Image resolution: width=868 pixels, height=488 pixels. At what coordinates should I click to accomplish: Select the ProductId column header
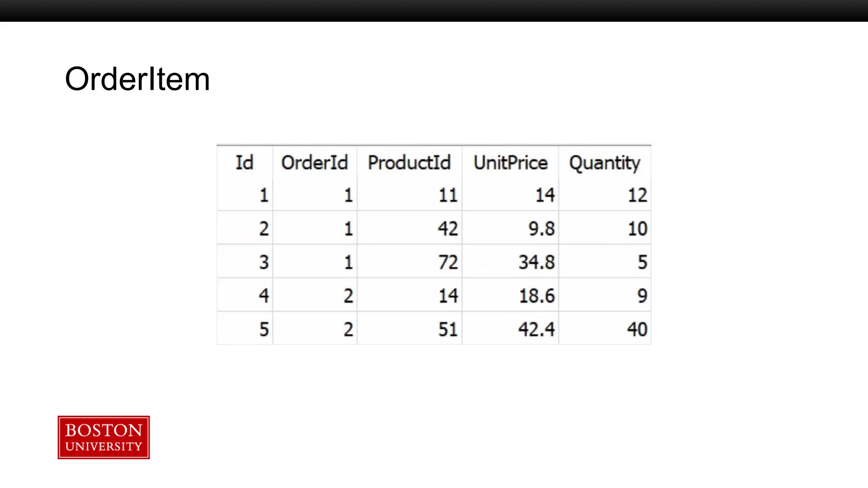click(x=409, y=163)
